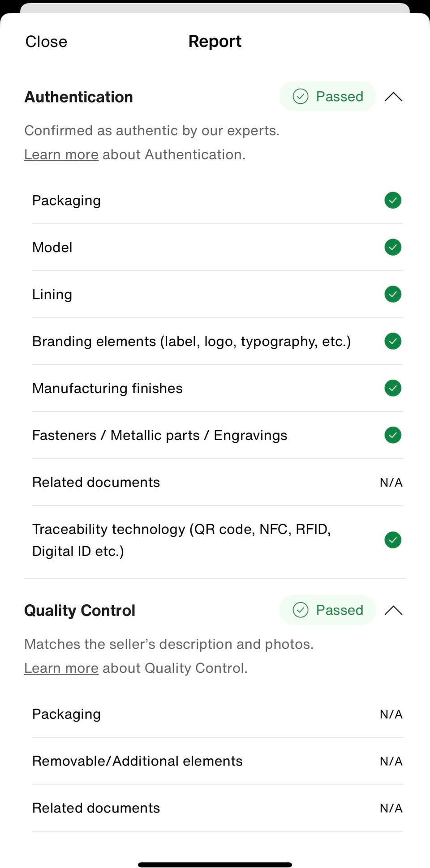Click the Quality Control Packaging N/A value

(x=391, y=714)
